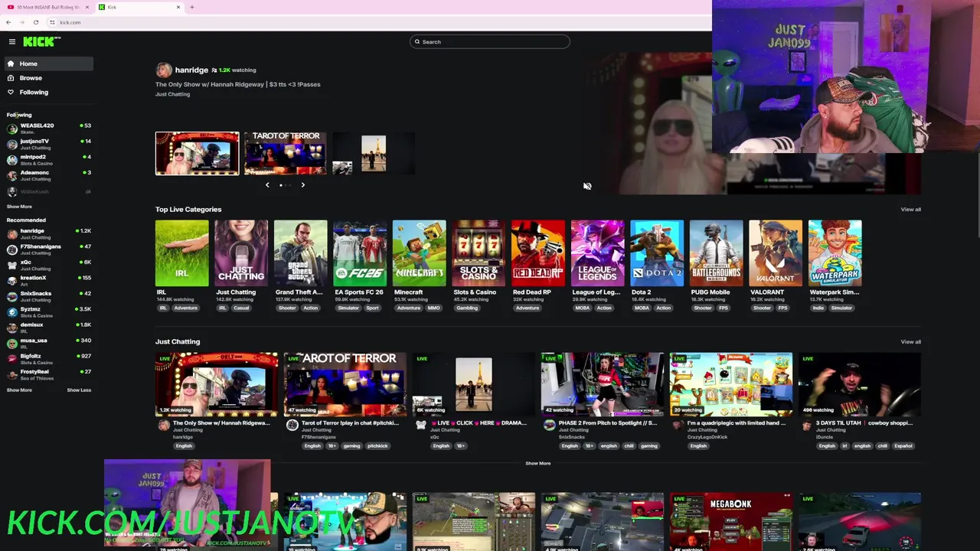Open the League of Legends category card

(597, 253)
